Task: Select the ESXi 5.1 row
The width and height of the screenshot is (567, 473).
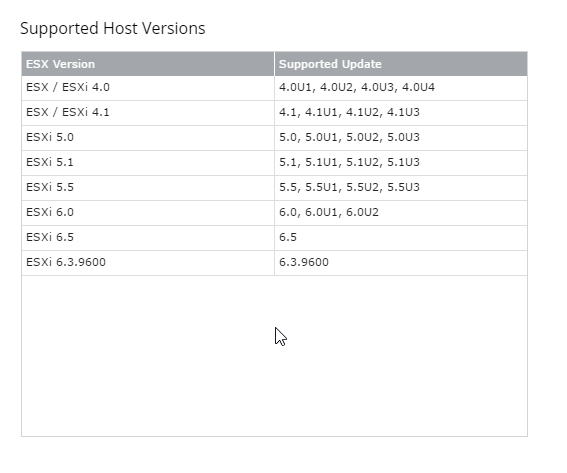Action: (x=274, y=163)
